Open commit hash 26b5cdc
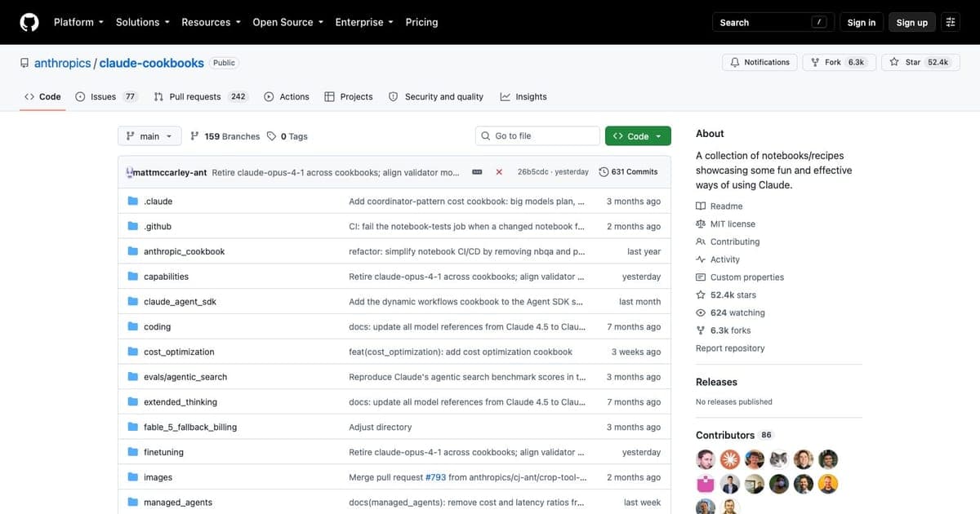Screen dimensions: 980x514 533,172
